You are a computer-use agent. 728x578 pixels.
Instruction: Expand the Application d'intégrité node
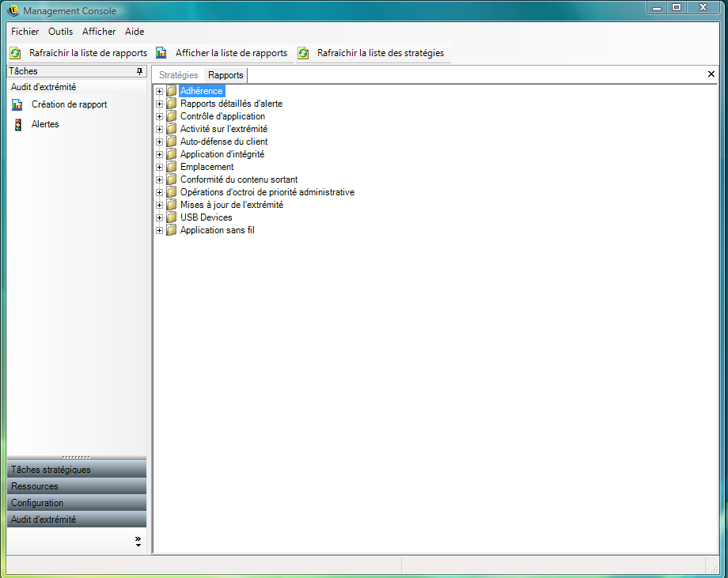pyautogui.click(x=159, y=154)
